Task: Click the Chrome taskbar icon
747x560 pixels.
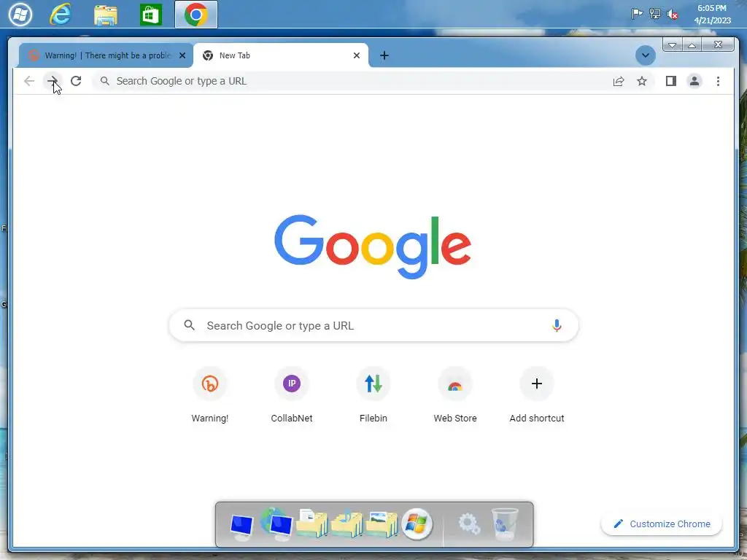Action: click(196, 15)
